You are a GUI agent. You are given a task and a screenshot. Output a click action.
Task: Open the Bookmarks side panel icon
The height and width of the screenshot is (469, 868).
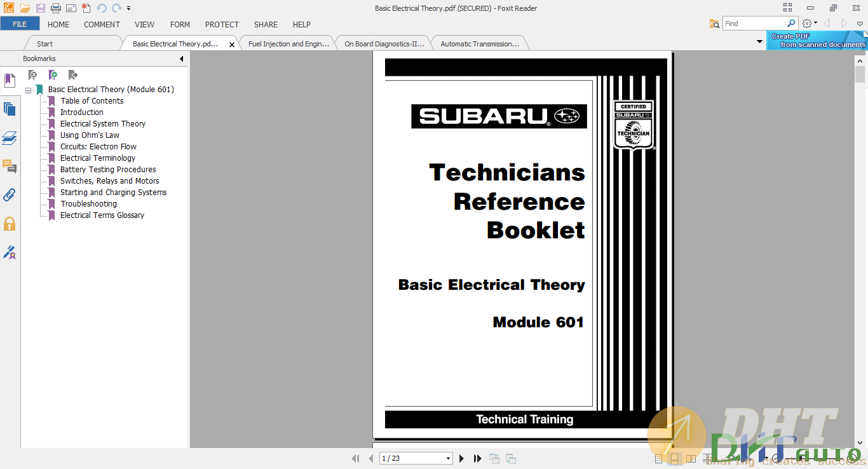pos(10,81)
